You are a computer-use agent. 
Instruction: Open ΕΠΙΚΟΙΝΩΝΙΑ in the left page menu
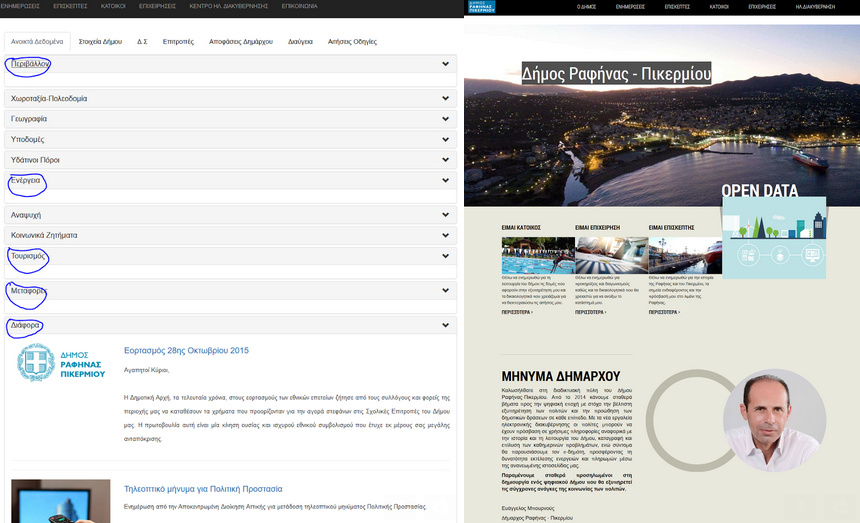coord(299,6)
